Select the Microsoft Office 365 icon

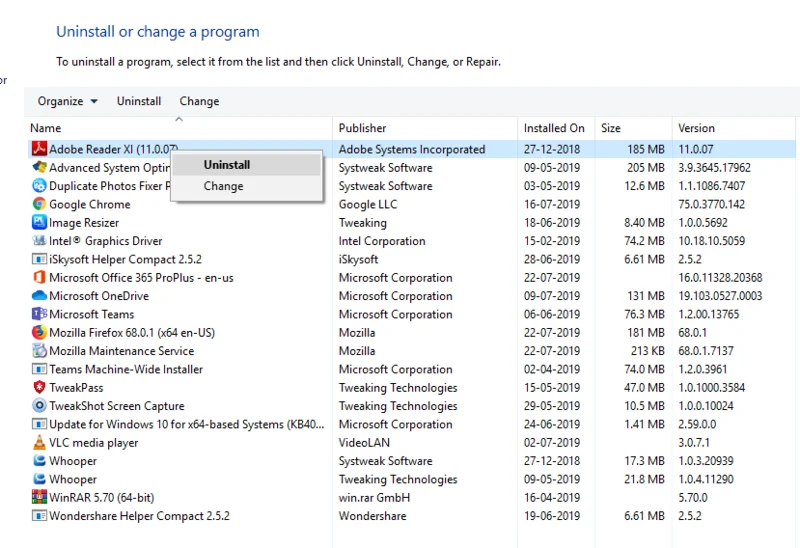(39, 278)
